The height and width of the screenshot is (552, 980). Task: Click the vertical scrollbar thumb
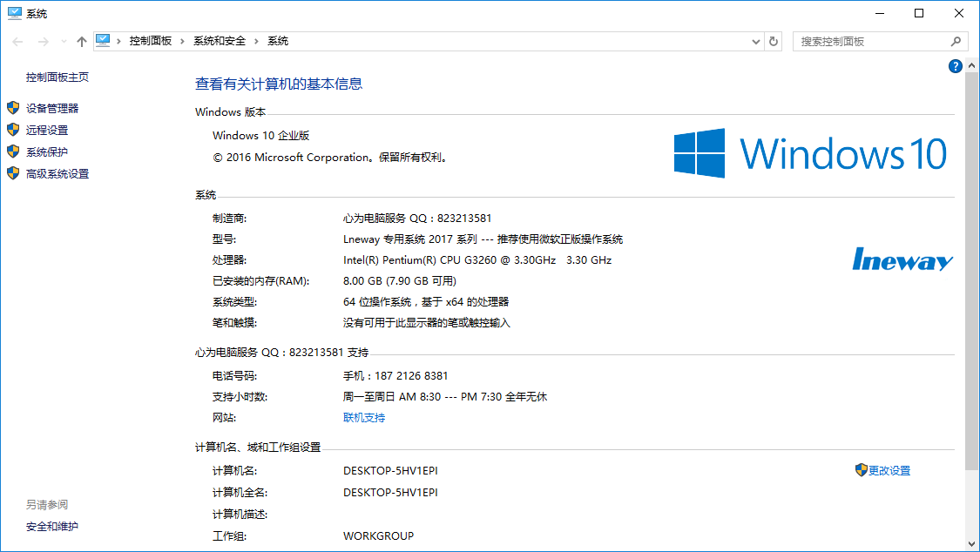972,270
